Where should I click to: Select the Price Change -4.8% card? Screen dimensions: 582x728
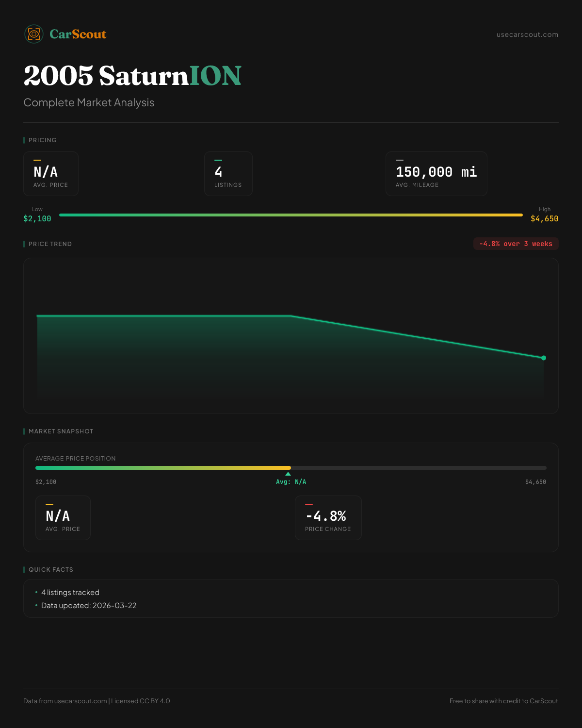click(x=328, y=518)
